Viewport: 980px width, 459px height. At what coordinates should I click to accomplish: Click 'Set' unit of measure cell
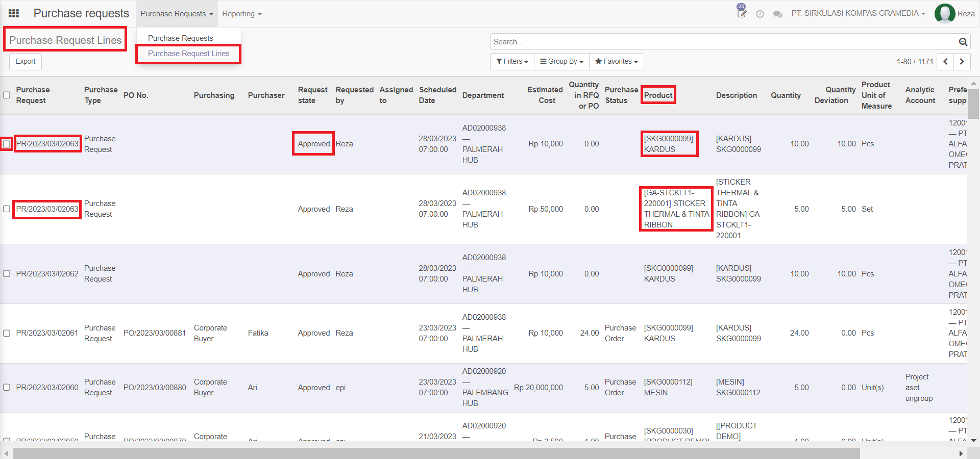point(867,209)
